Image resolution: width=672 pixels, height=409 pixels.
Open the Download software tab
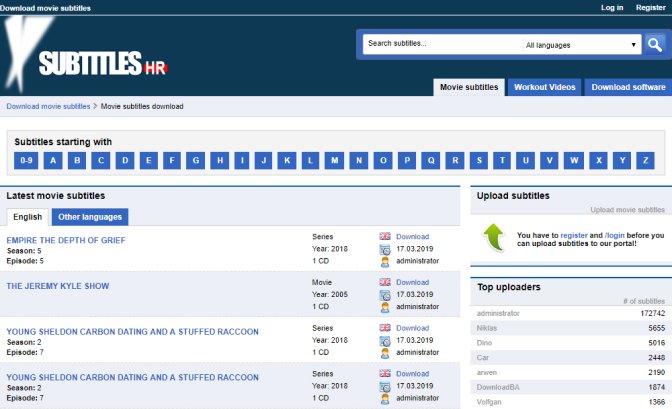coord(628,87)
